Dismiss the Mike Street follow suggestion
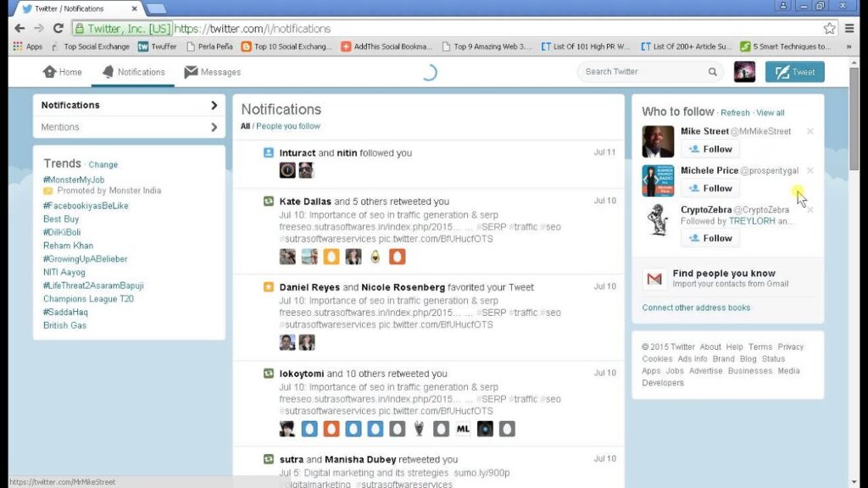Screen dimensions: 868x488 pos(810,131)
